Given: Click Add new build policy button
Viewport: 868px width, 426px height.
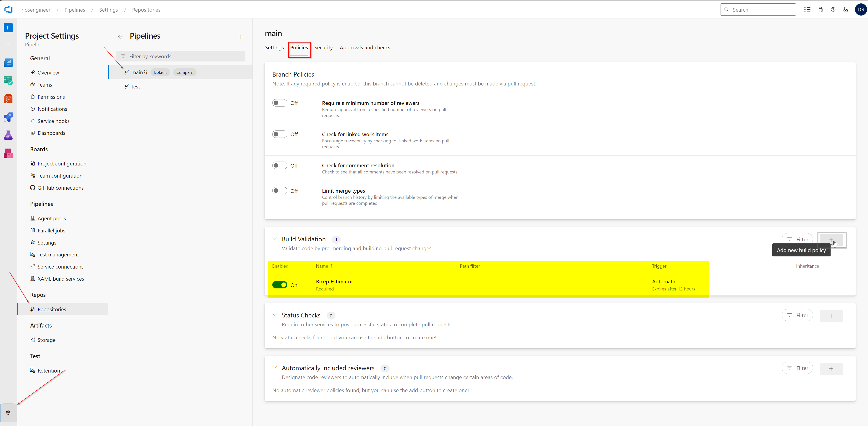Looking at the screenshot, I should pyautogui.click(x=831, y=239).
